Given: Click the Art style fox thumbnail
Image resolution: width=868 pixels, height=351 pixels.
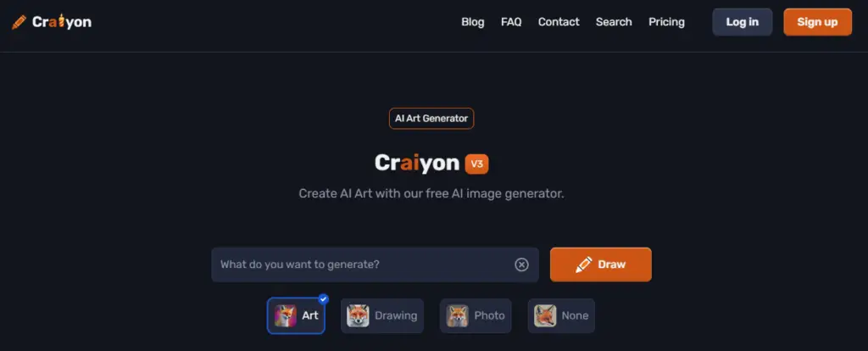Looking at the screenshot, I should (x=286, y=315).
